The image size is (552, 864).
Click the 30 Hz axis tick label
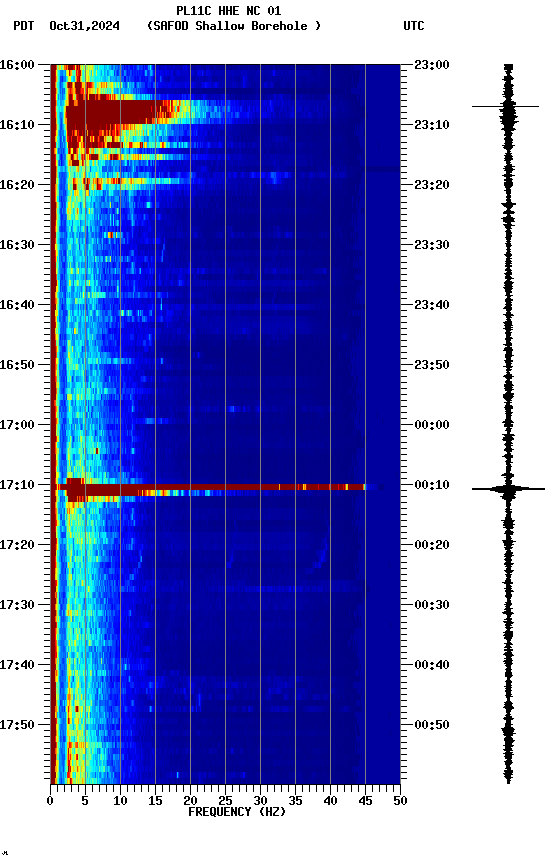point(260,801)
